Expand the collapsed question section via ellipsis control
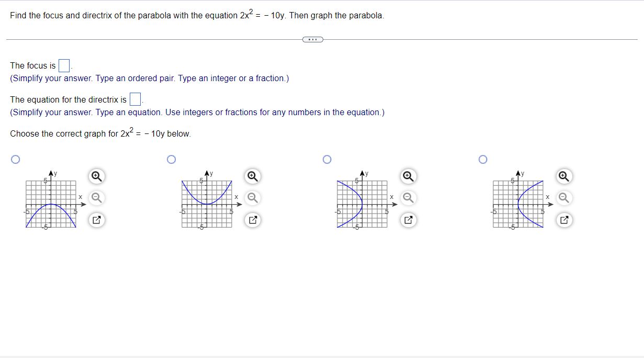The height and width of the screenshot is (358, 644). tap(312, 39)
